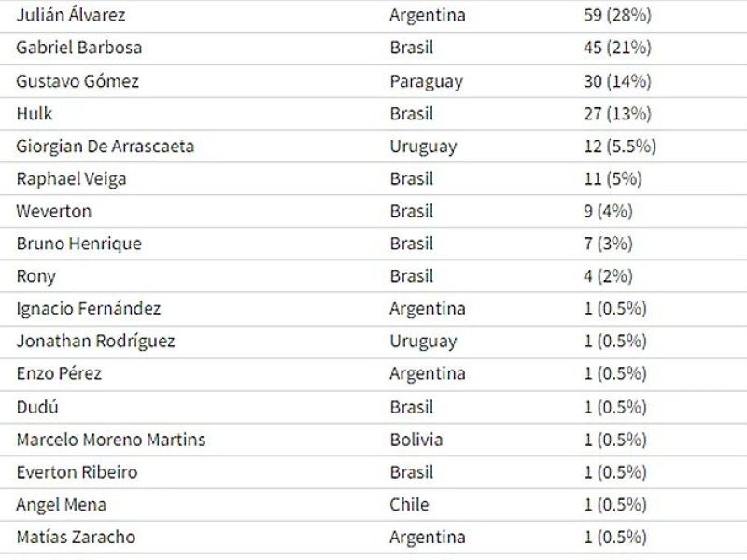This screenshot has width=747, height=560.
Task: Click Giorgian De Arrascaeta name
Action: 106,147
